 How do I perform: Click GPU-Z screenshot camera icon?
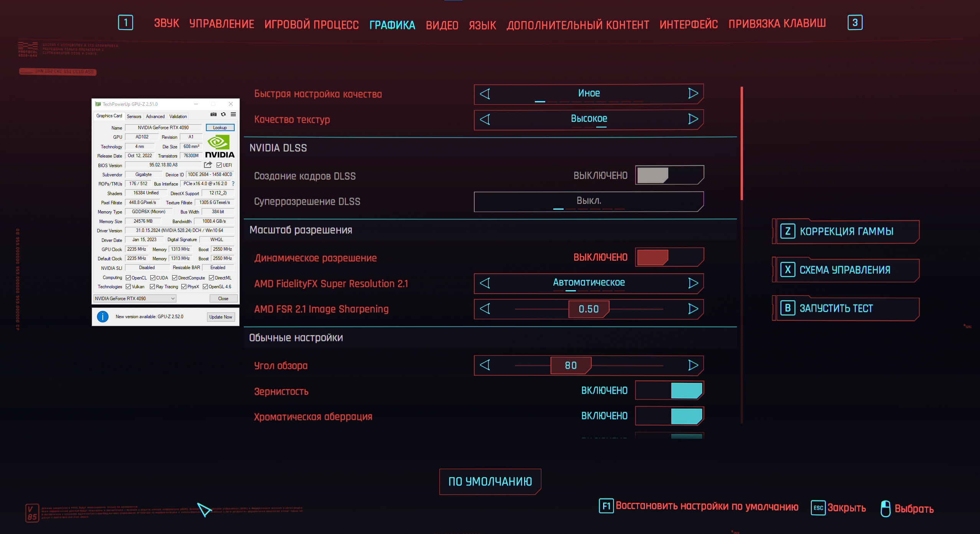coord(214,114)
